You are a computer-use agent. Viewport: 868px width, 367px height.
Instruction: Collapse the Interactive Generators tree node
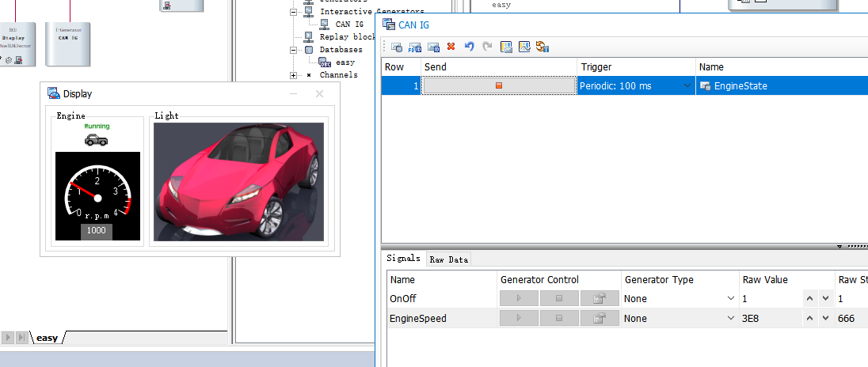(293, 12)
